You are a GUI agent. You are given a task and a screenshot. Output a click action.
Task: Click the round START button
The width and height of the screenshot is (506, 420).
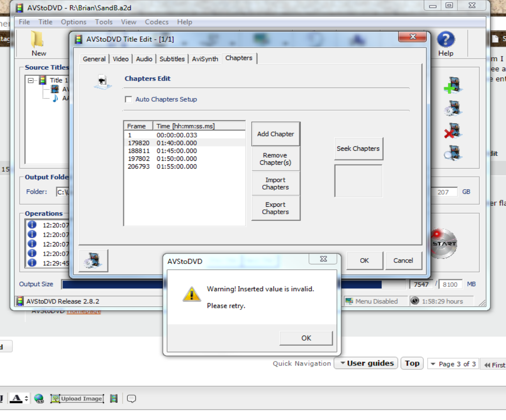point(443,244)
